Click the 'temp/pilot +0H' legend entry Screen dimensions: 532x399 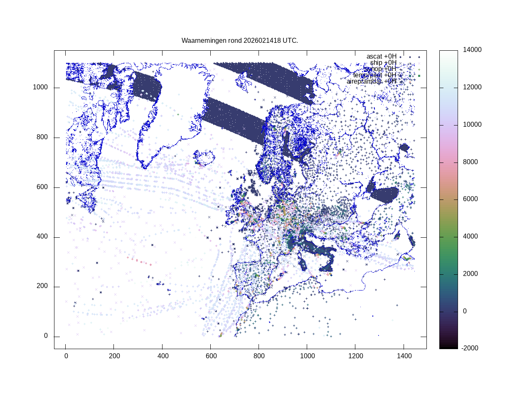coord(374,75)
